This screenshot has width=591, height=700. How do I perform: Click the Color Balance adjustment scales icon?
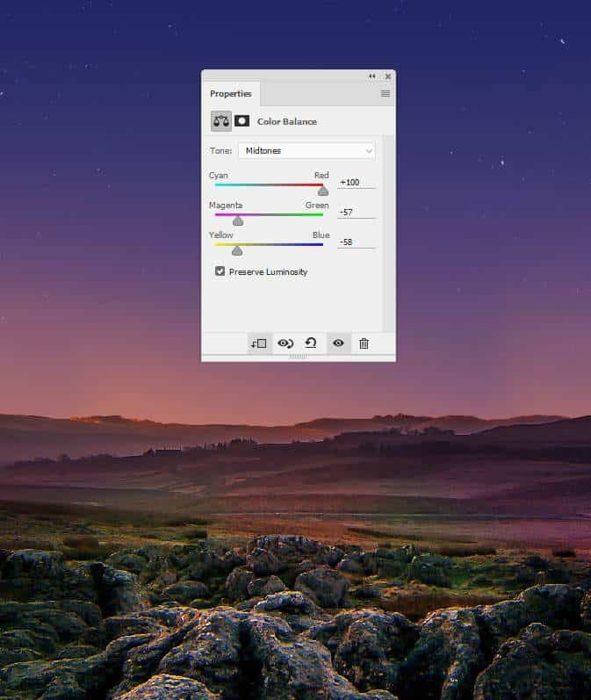click(x=221, y=121)
